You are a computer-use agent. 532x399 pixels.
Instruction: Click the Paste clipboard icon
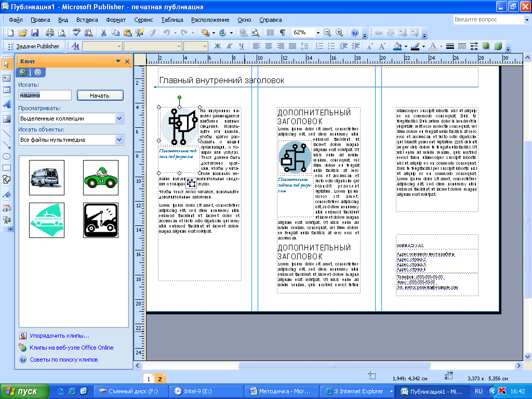pyautogui.click(x=128, y=33)
